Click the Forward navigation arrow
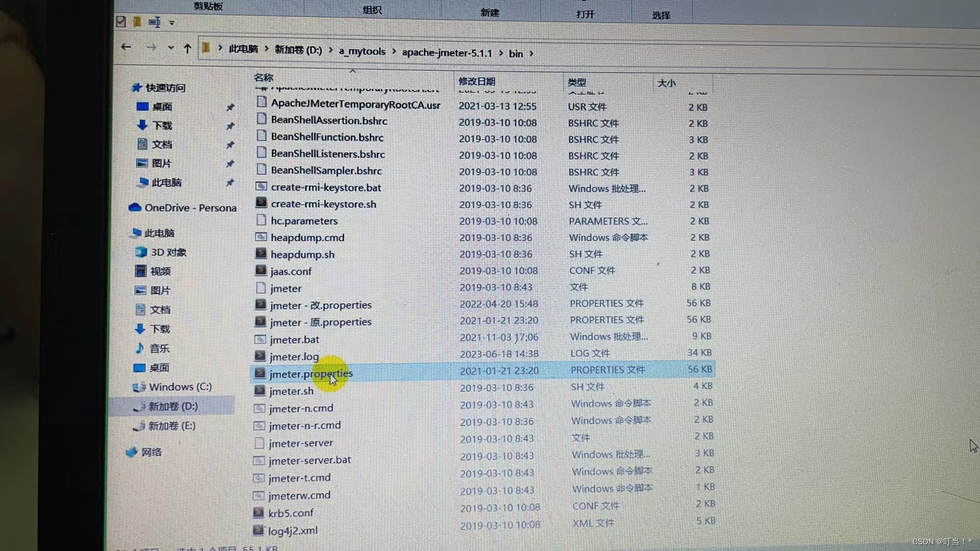The height and width of the screenshot is (551, 980). pyautogui.click(x=152, y=48)
